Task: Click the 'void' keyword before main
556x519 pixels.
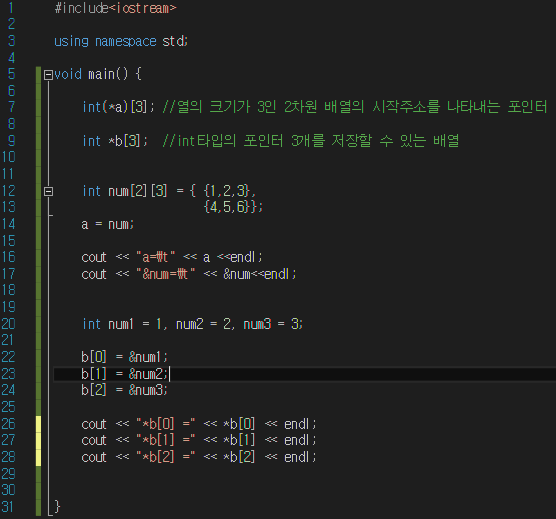Action: pyautogui.click(x=68, y=74)
